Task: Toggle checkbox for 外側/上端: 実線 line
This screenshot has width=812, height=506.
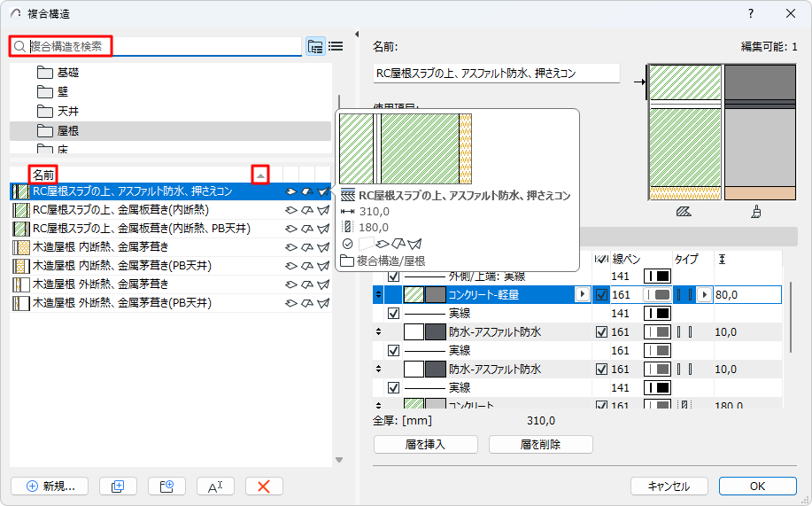Action: click(393, 276)
